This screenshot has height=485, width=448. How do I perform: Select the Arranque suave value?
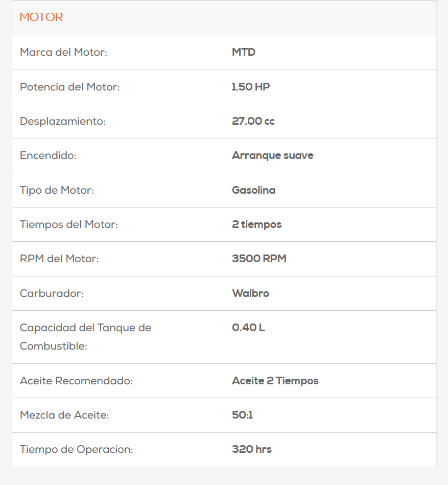click(x=273, y=155)
